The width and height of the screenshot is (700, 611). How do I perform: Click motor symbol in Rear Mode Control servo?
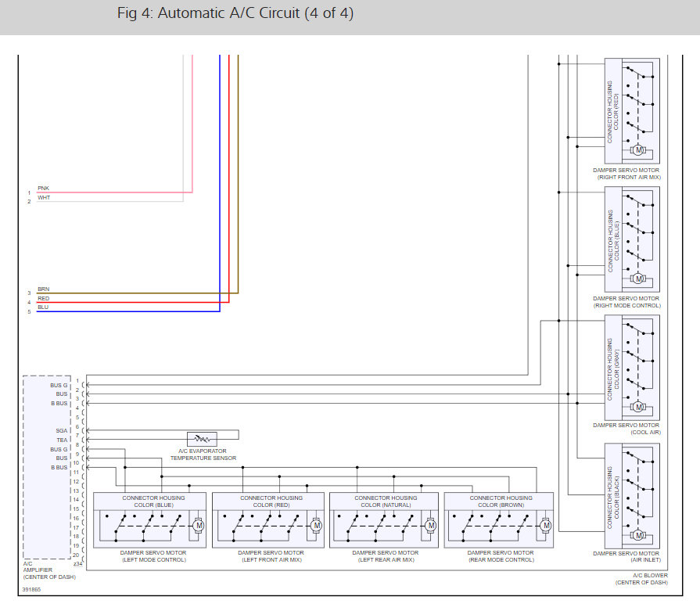click(x=546, y=525)
